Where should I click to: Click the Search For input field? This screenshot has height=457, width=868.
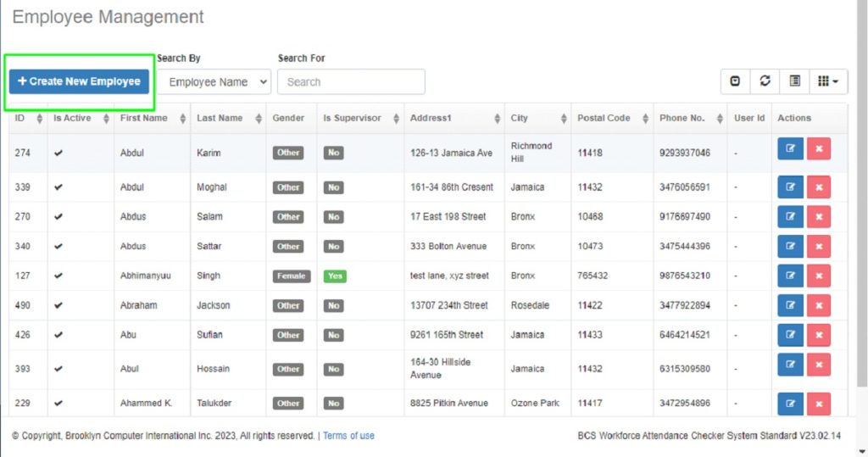[351, 82]
